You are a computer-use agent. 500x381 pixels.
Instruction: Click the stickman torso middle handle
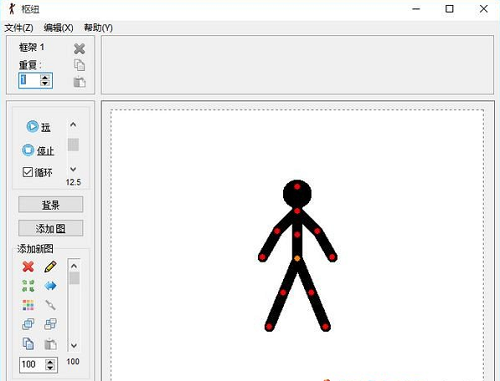point(297,235)
